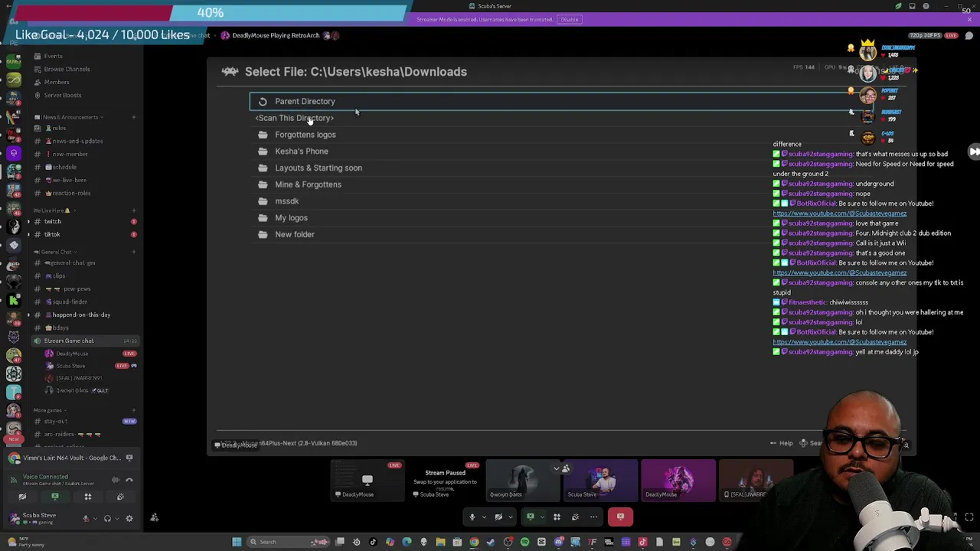Open Discord inbox icon in title bar
980x551 pixels.
coord(912,6)
